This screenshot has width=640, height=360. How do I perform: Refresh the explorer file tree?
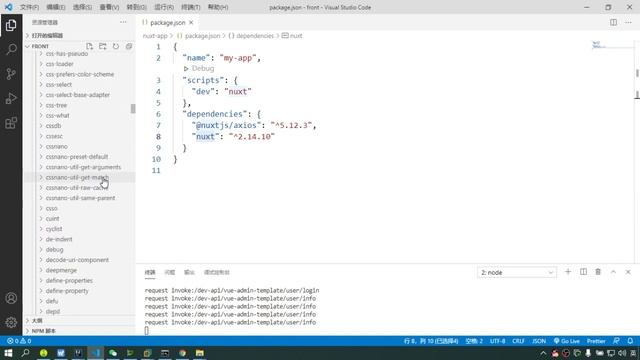tap(116, 46)
